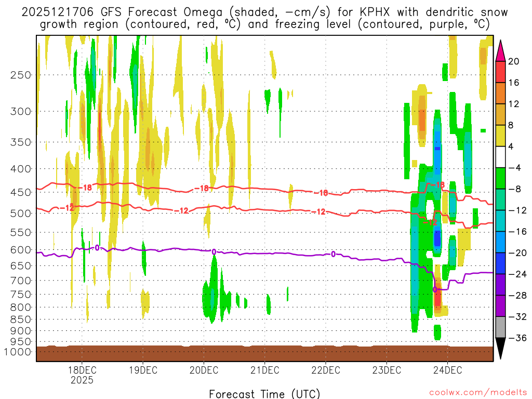Click the gray -32 to -36 colorbar swatch

500,327
